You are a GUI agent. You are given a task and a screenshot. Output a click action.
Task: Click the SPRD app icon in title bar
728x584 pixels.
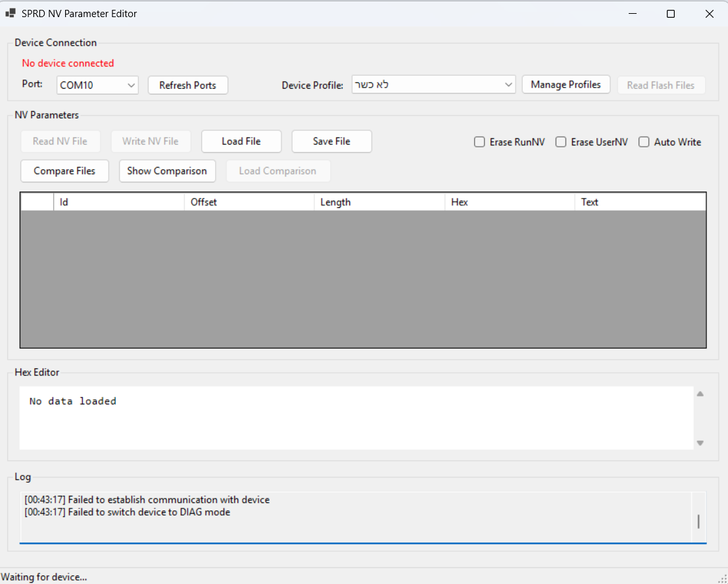[11, 13]
